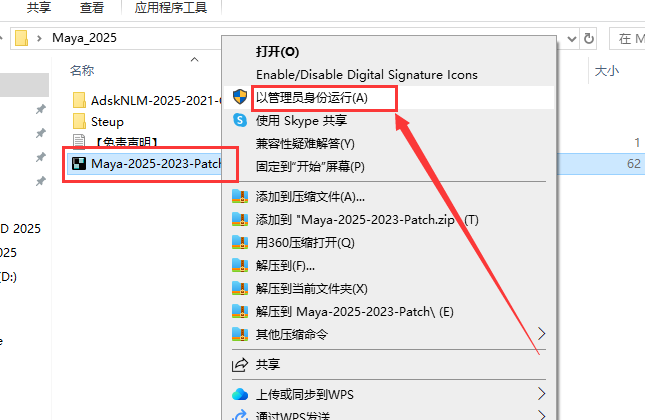Viewport: 645px width, 420px height.
Task: Click the AdskNLM-2025-2021 folder icon
Action: tap(79, 100)
